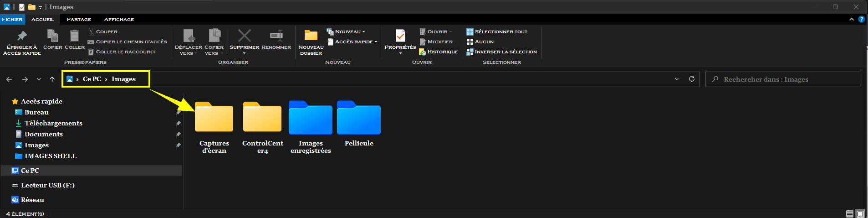Click Modifier in the ribbon
The image size is (868, 218).
coord(436,42)
